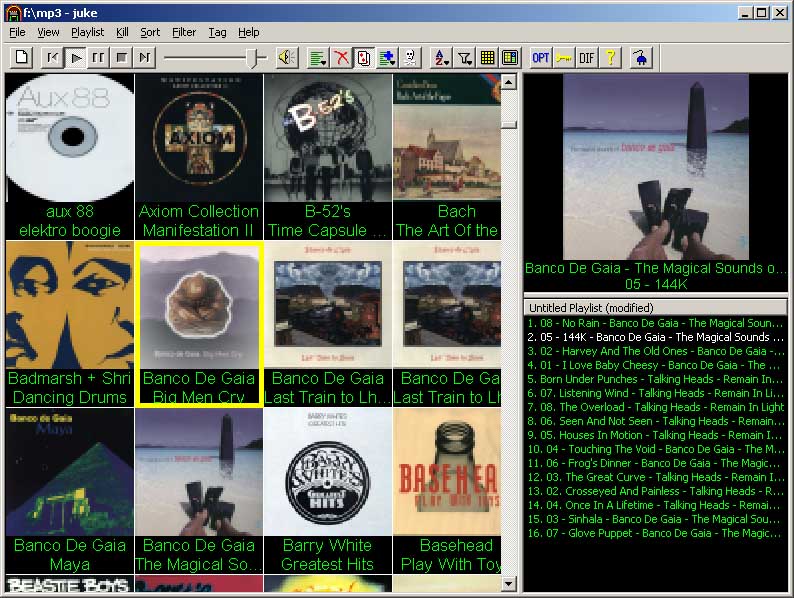Screen dimensions: 794x598
Task: Toggle the playing cards shuffle button
Action: coord(364,58)
